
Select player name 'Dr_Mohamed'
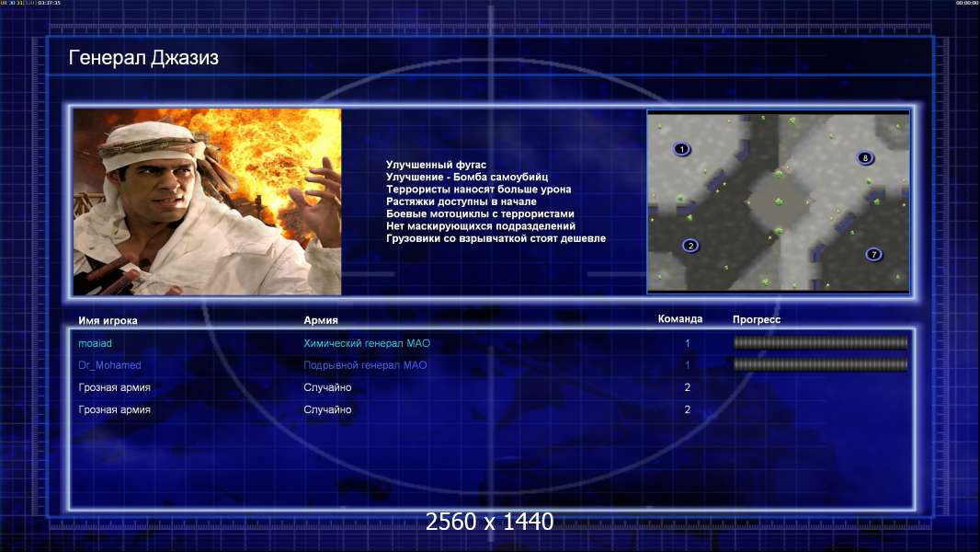(109, 365)
